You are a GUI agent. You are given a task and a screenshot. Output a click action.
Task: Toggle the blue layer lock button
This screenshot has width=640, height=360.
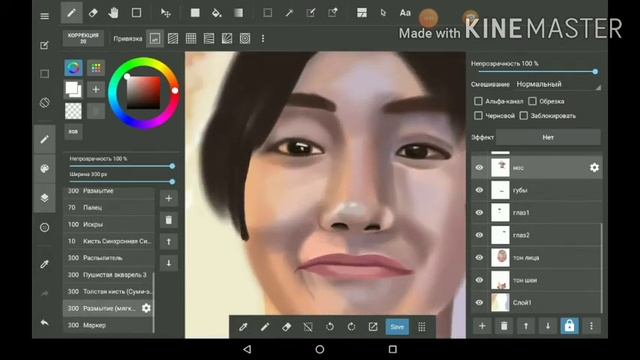569,326
